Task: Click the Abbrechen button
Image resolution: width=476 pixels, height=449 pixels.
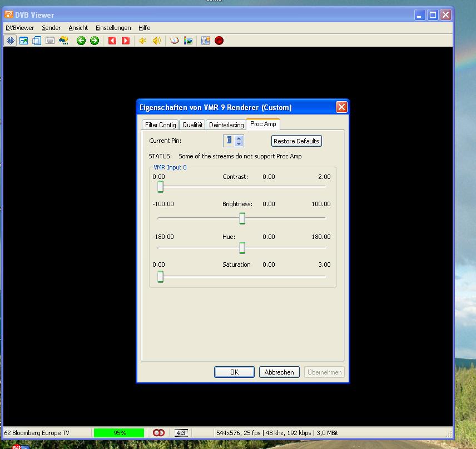Action: pos(279,372)
